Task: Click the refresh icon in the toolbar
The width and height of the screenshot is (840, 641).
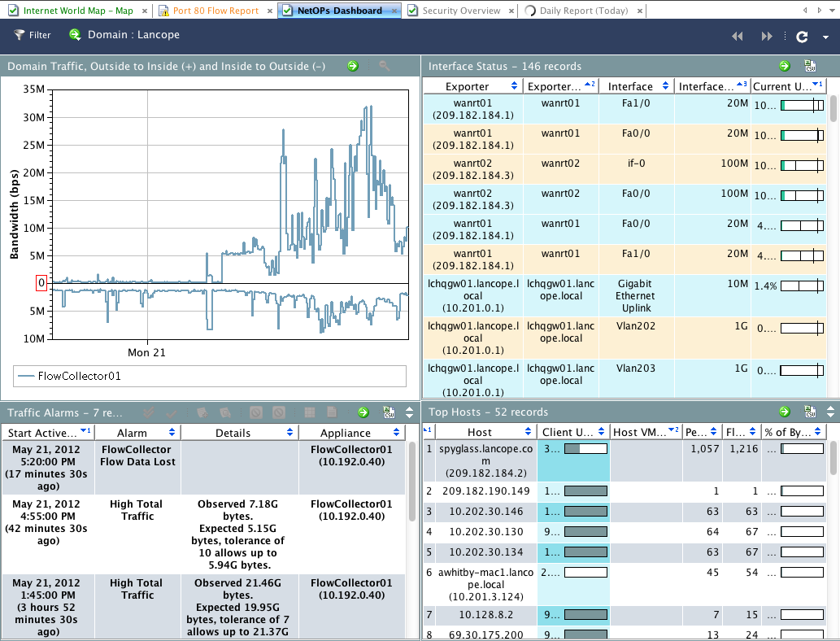Action: (x=802, y=37)
